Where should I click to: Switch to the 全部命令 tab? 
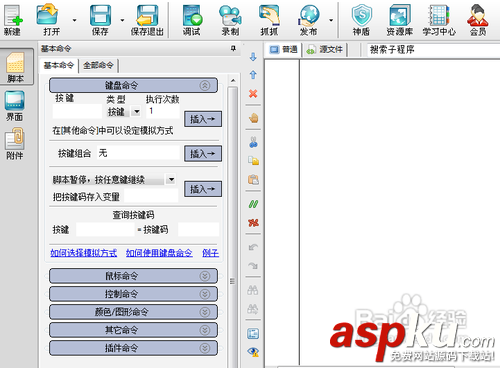tap(98, 65)
